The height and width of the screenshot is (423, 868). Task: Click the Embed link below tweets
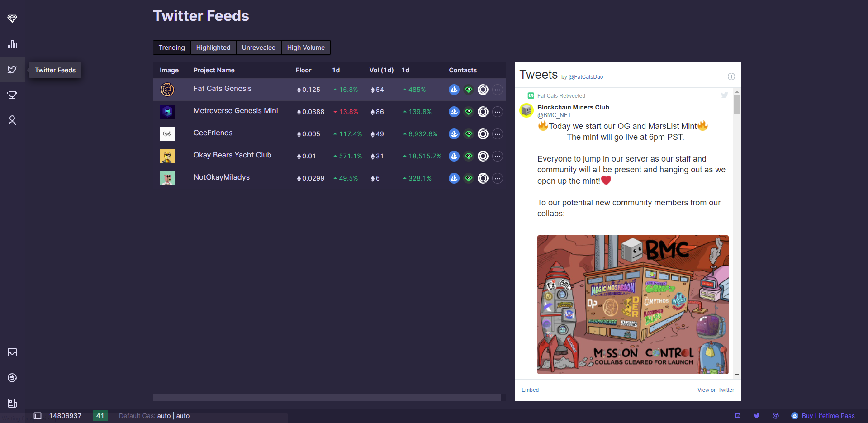click(530, 390)
